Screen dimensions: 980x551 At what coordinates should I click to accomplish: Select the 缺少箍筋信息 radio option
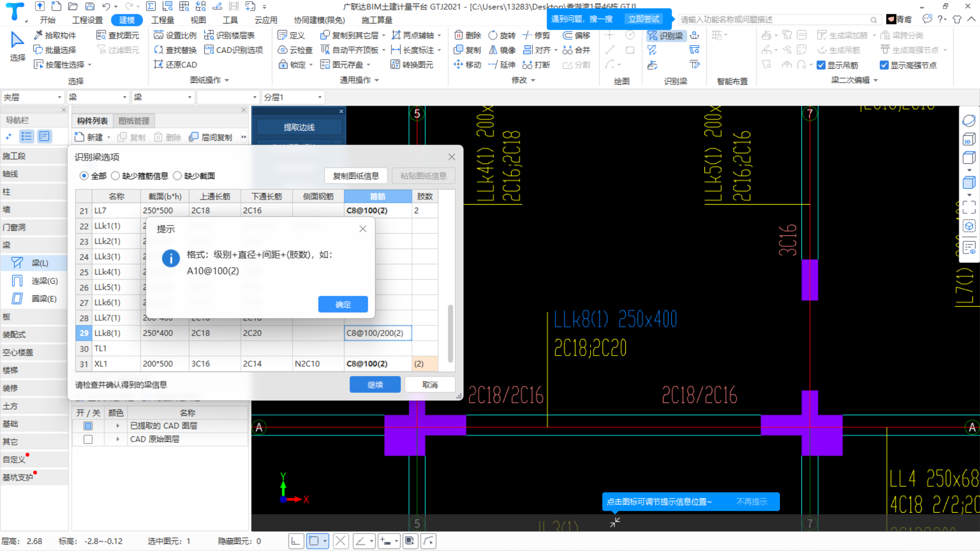[116, 176]
